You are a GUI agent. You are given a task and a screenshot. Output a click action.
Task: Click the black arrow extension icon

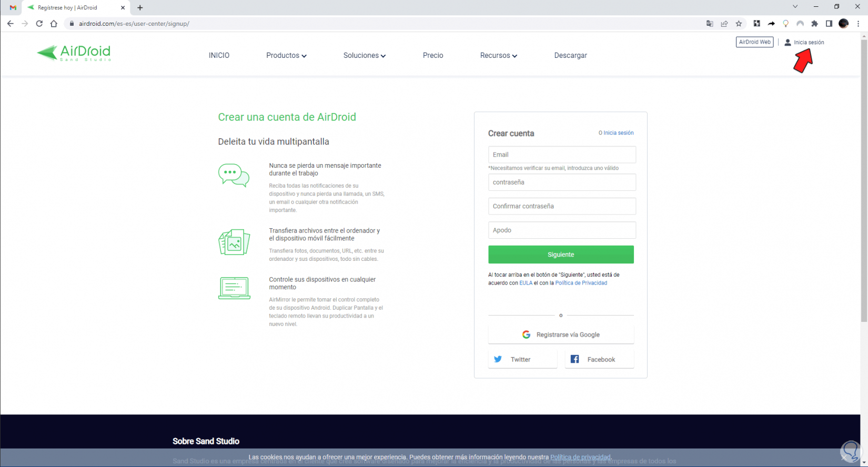(x=771, y=24)
